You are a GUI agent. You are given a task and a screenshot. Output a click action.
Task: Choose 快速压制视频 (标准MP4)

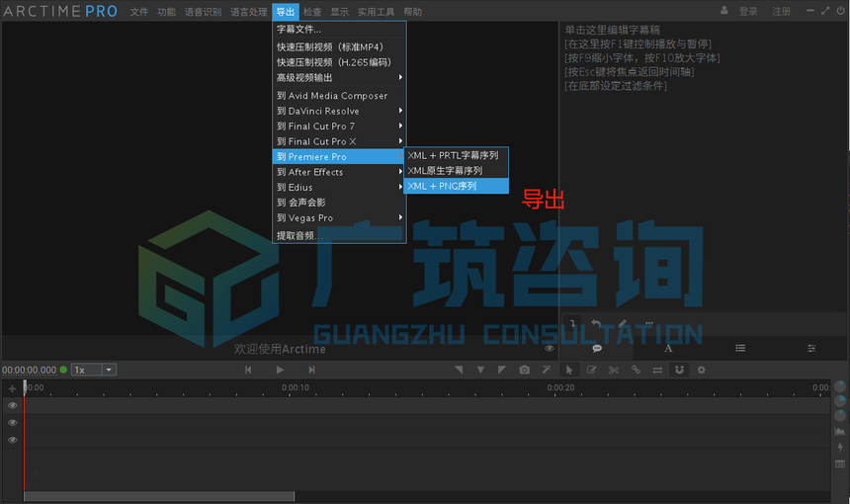click(339, 47)
